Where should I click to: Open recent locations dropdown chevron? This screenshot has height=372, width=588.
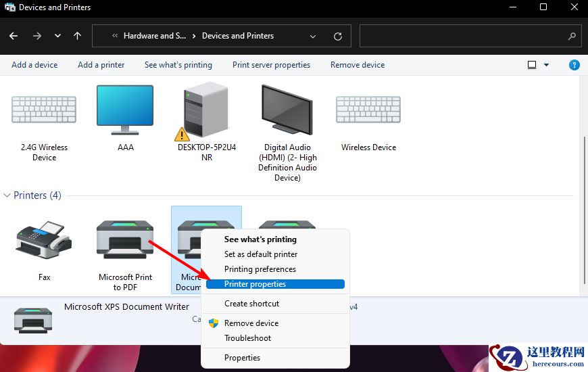pos(57,36)
